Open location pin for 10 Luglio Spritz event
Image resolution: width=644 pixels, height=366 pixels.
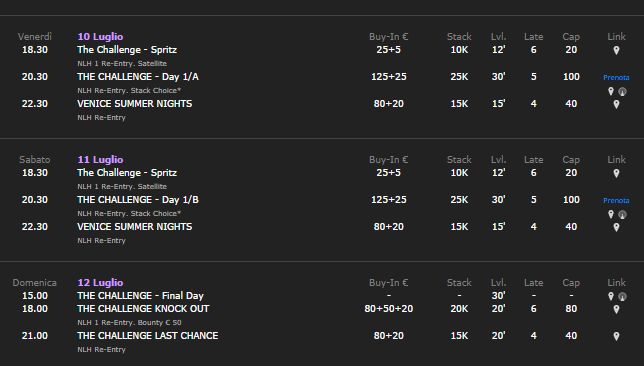pyautogui.click(x=616, y=51)
